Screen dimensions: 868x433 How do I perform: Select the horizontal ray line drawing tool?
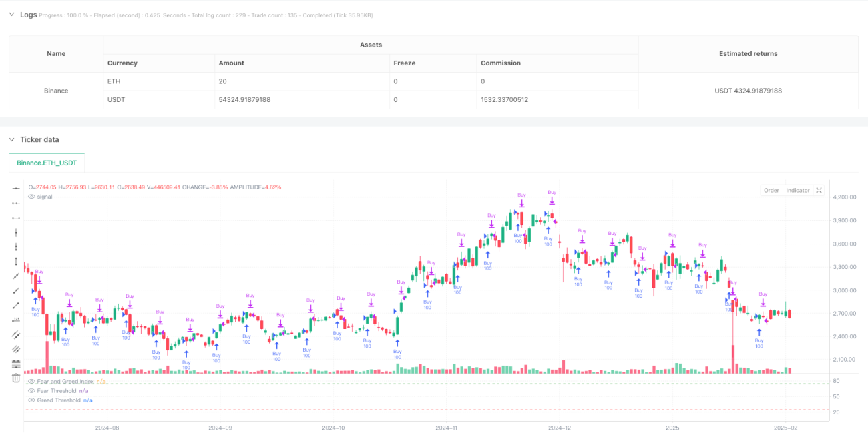16,203
